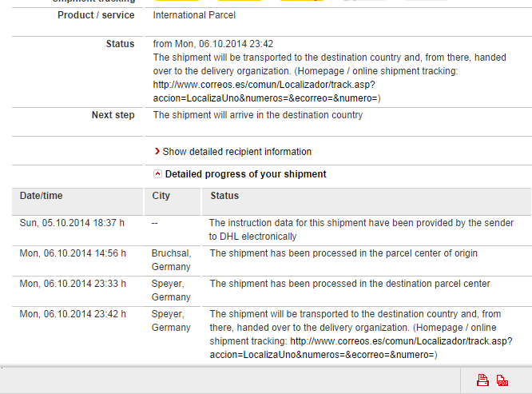Screen dimensions: 532x394
Task: Select the Mon, 06.10.2014 23:42 h row date
Action: (x=73, y=314)
